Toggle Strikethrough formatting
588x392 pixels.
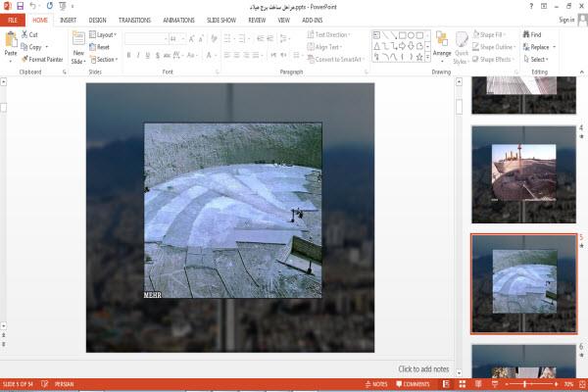point(167,56)
